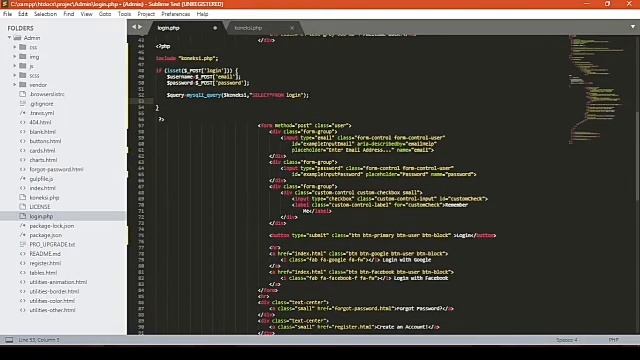Open package.json in the sidebar
This screenshot has width=640, height=360.
click(46, 235)
